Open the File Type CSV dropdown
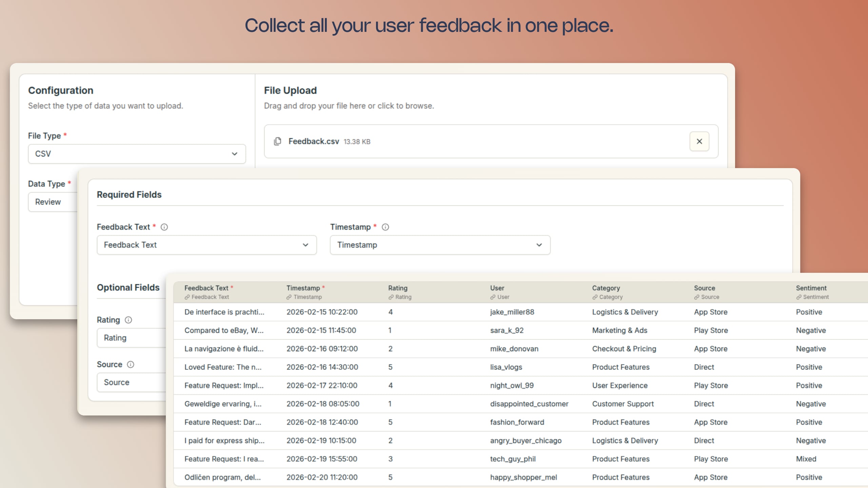868x488 pixels. (137, 154)
